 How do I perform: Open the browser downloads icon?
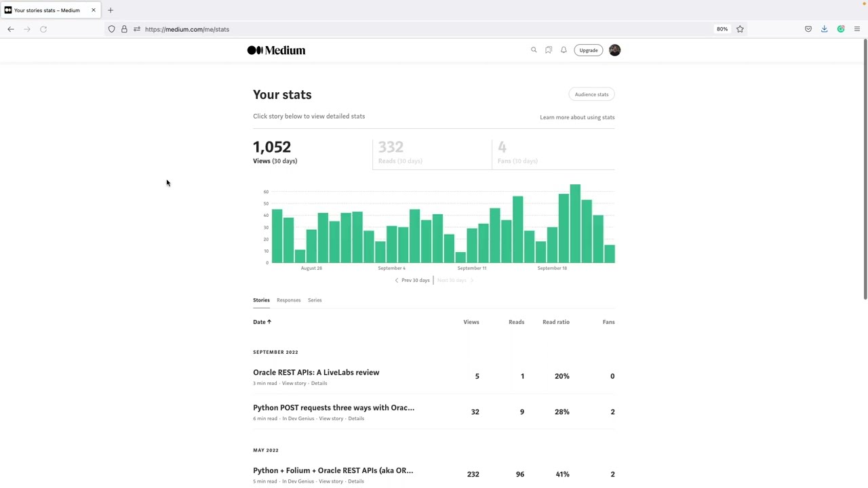(825, 29)
